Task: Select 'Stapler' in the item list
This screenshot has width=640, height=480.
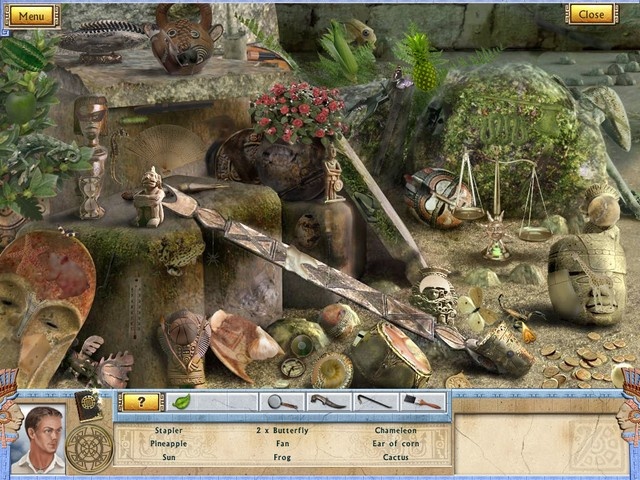Action: [x=169, y=430]
